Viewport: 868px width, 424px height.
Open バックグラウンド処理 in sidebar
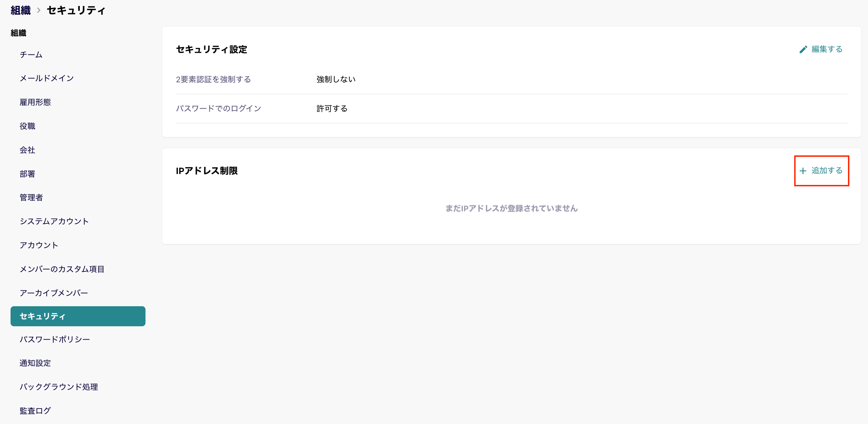tap(59, 387)
